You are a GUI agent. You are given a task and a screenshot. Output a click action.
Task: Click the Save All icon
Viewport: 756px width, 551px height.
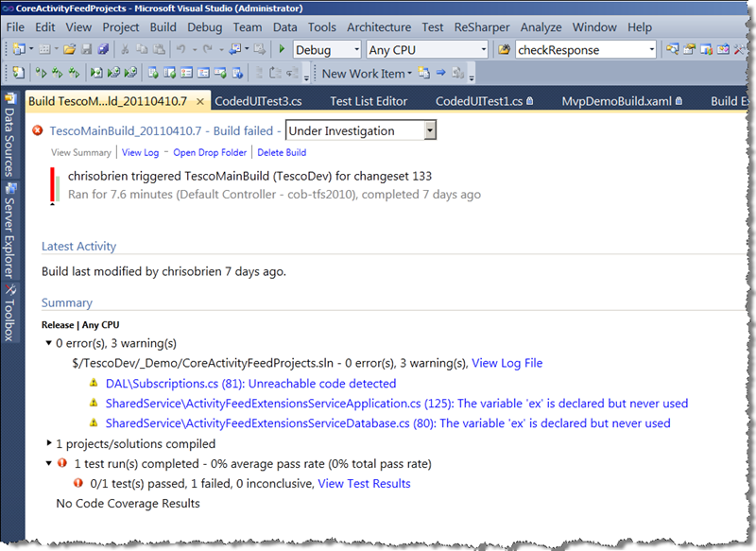click(x=103, y=49)
